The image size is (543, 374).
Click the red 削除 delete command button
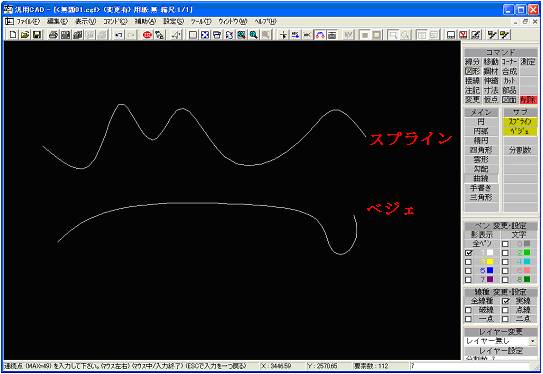[x=528, y=100]
